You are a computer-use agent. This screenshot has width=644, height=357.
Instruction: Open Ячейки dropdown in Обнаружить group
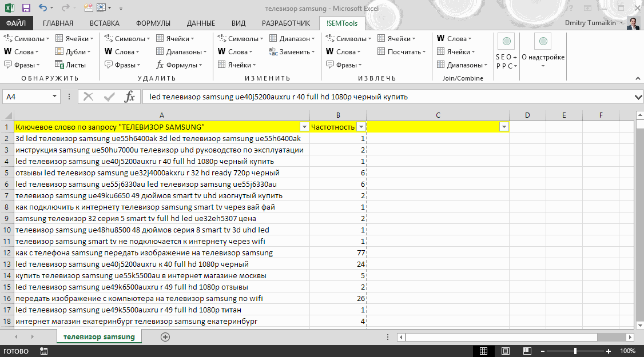pyautogui.click(x=74, y=39)
